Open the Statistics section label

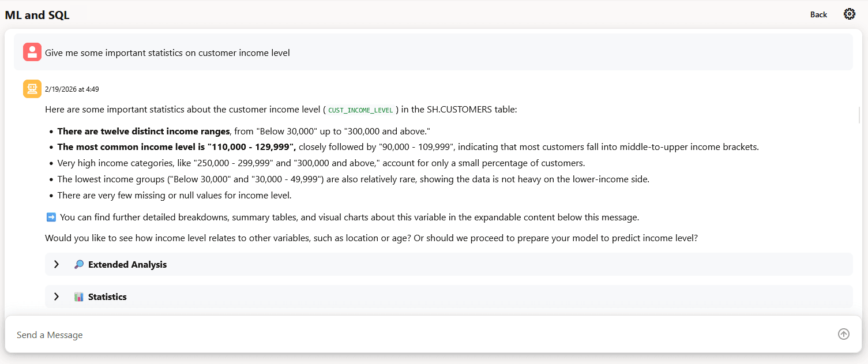click(107, 297)
